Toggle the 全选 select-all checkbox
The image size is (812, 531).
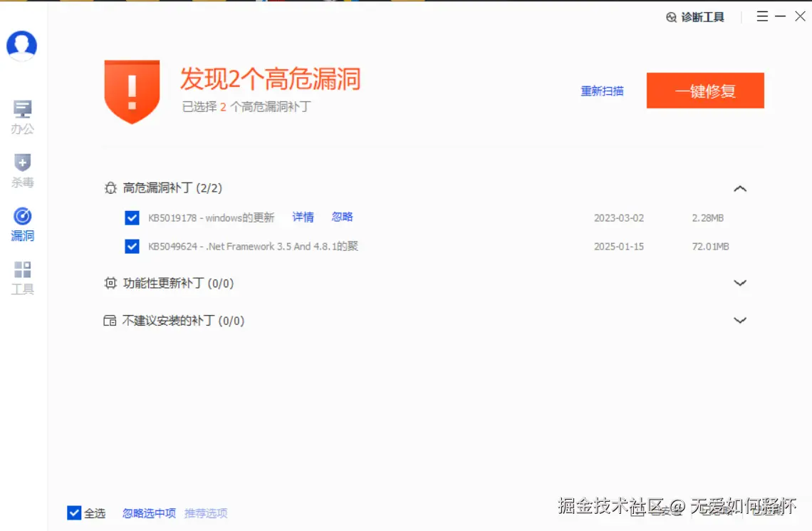point(74,513)
